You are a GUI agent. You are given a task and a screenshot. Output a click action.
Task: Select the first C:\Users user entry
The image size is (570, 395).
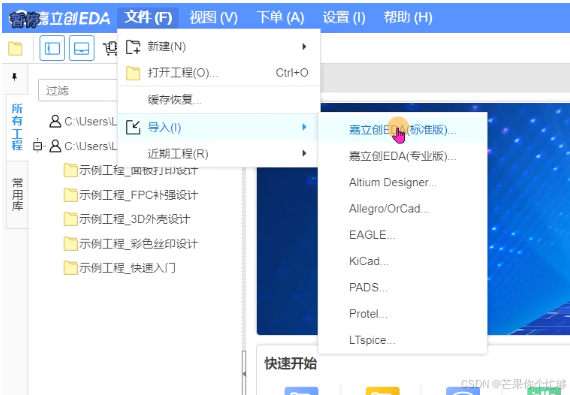(90, 121)
